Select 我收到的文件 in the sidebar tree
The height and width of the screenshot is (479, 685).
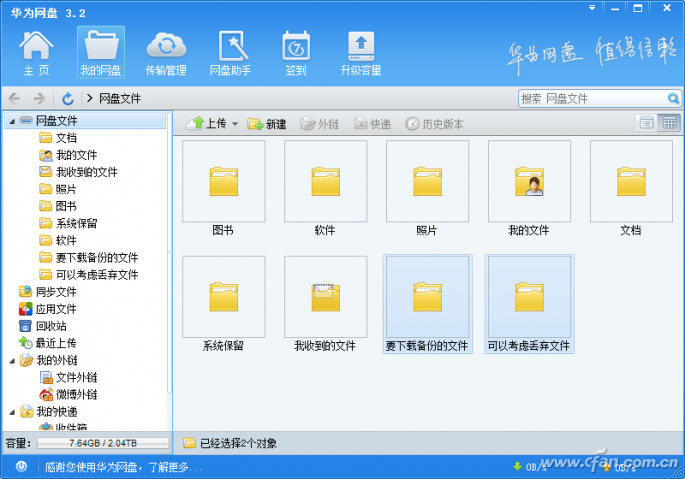(78, 172)
